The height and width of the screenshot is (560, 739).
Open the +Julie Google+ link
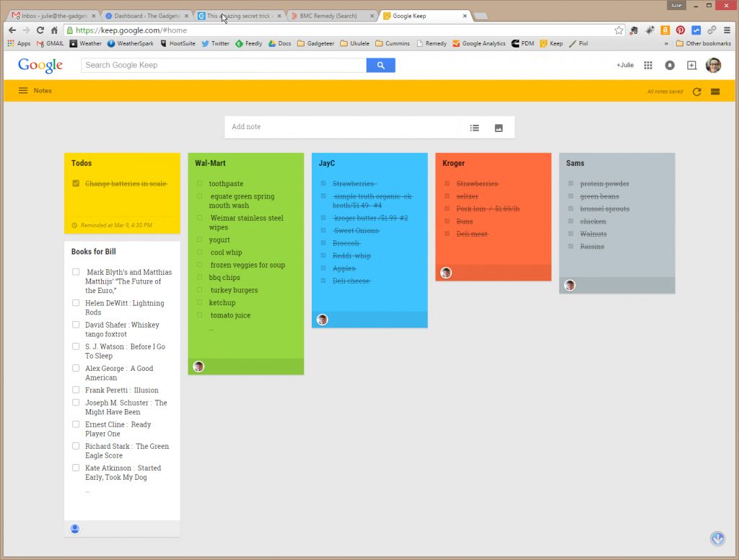[x=625, y=65]
